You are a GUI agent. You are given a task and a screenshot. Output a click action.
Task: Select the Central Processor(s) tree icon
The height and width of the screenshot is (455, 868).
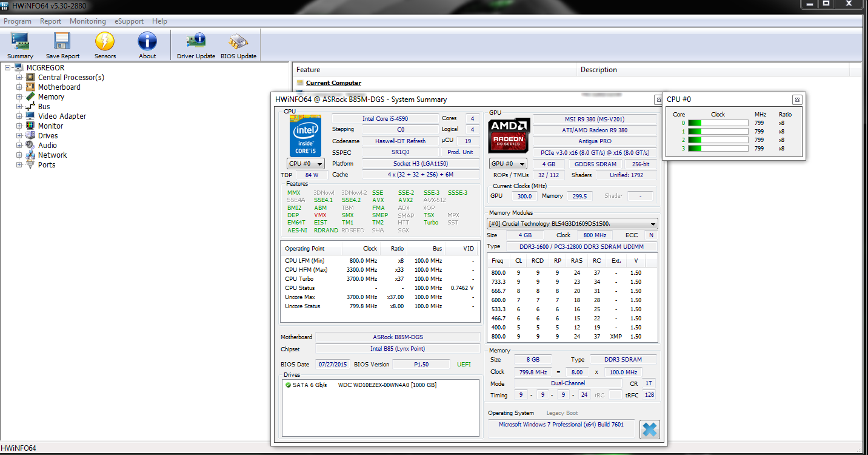point(30,77)
